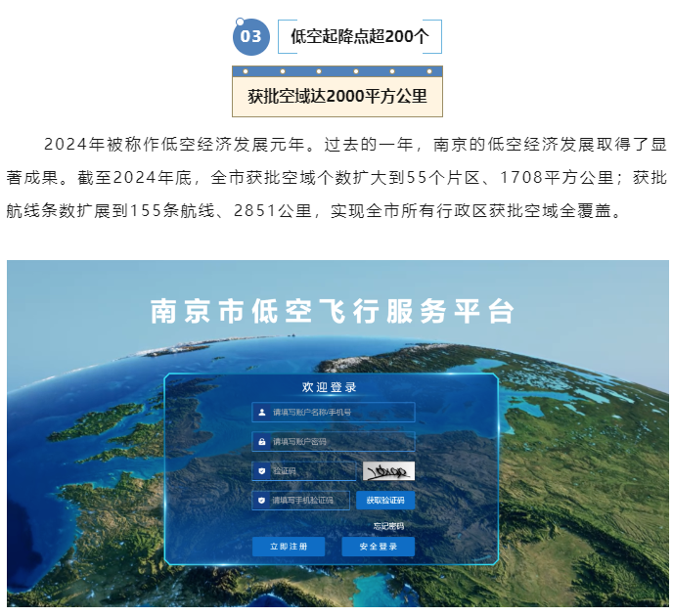Click the account password input field
Image resolution: width=673 pixels, height=616 pixels.
333,441
